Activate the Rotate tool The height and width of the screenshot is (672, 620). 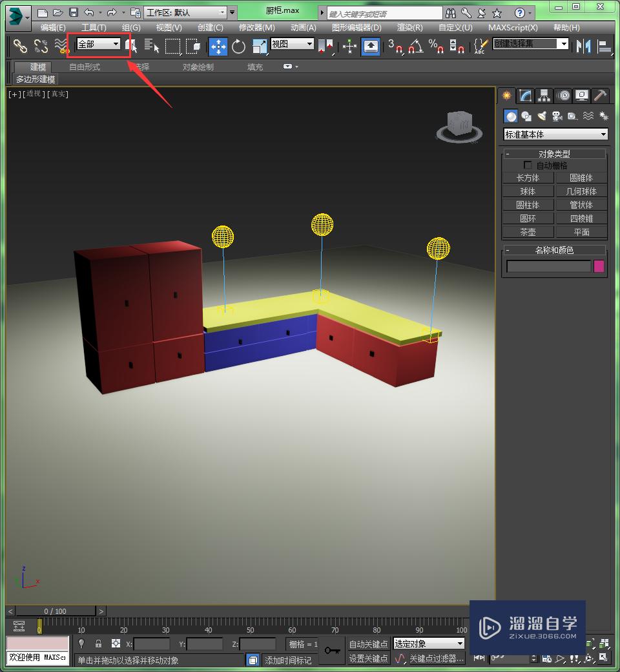[x=239, y=46]
